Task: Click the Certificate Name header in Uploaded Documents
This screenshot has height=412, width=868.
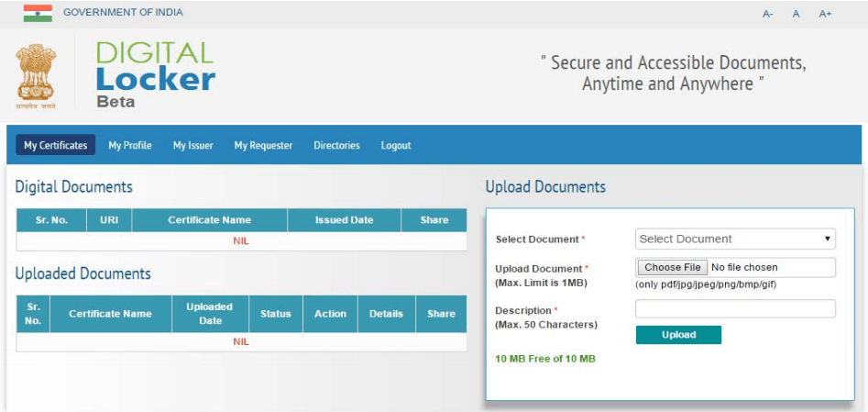Action: click(x=110, y=314)
